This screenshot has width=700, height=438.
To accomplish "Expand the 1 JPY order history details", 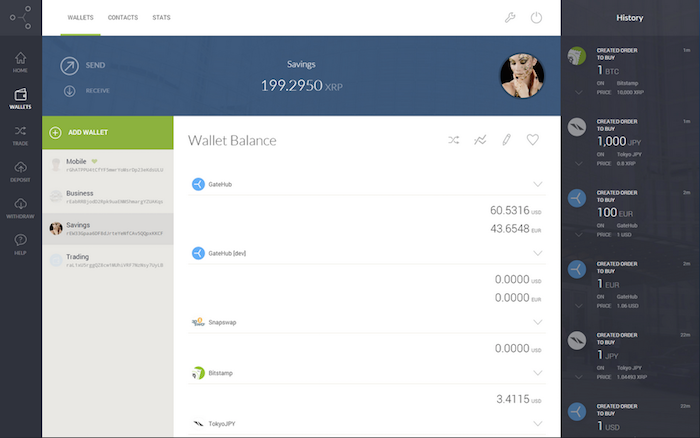I will pyautogui.click(x=579, y=377).
